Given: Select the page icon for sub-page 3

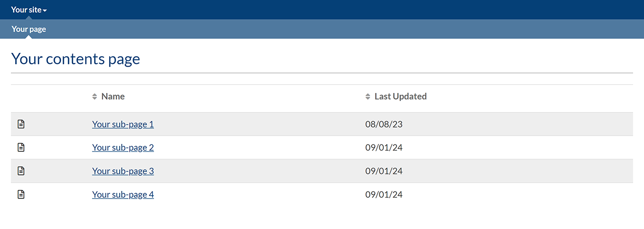Looking at the screenshot, I should click(21, 171).
